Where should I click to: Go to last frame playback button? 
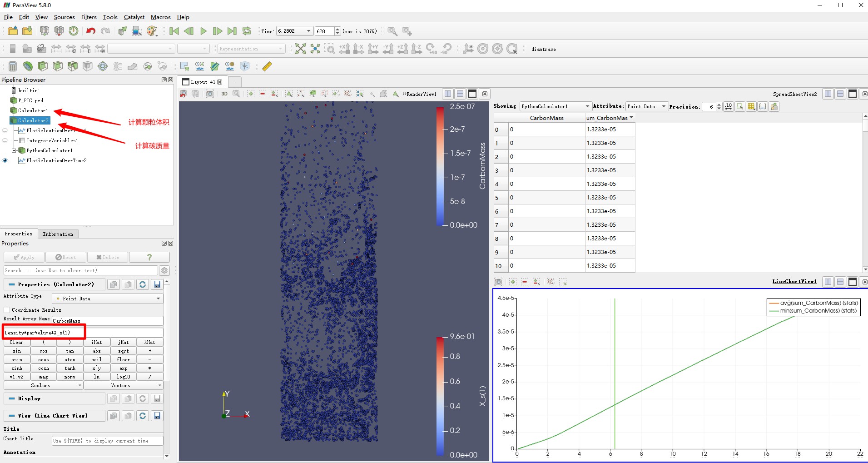tap(232, 31)
